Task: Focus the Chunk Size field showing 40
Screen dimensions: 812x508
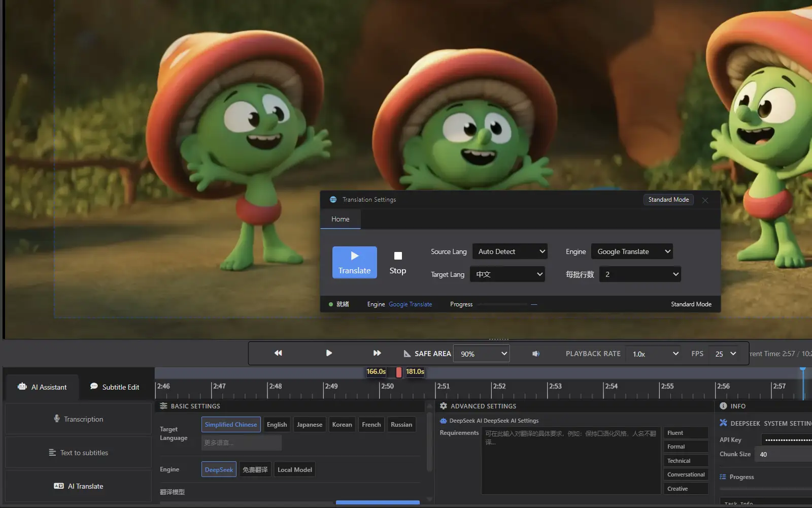Action: tap(784, 454)
